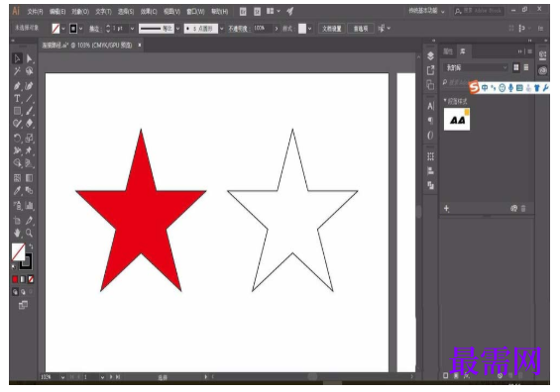Select the Column Graph tool
Screen dimensions: 560x392
click(x=30, y=206)
